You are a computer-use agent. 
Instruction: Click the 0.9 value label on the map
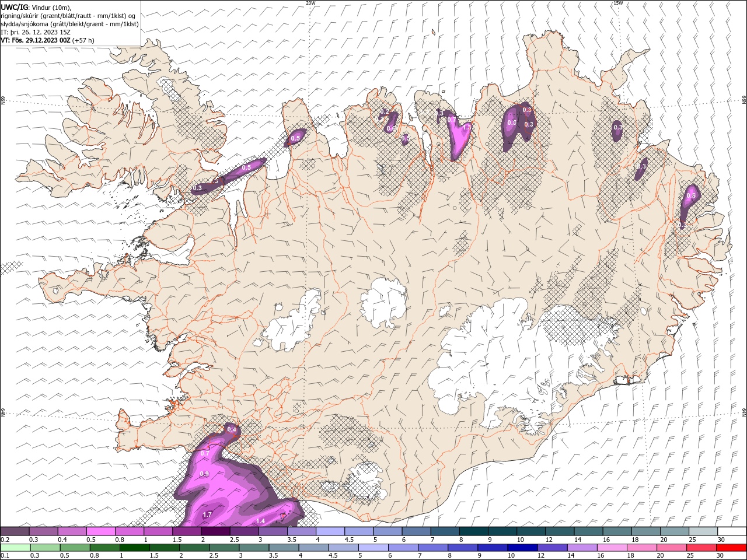coord(204,474)
